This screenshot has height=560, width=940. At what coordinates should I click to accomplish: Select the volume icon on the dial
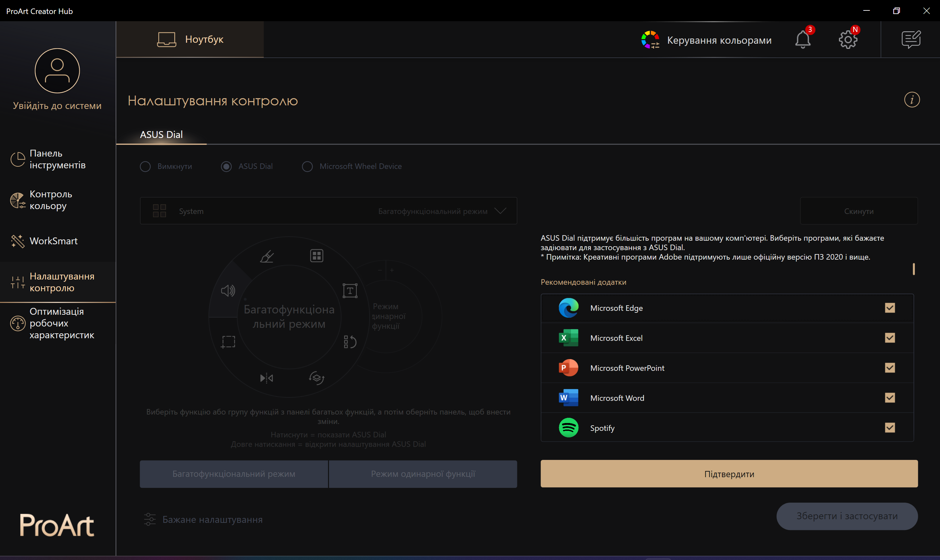click(x=228, y=291)
